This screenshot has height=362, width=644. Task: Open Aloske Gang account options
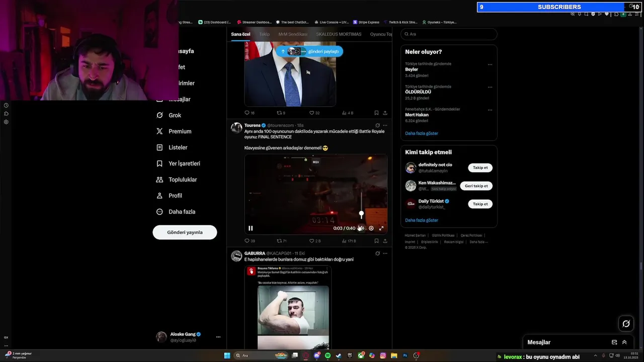(x=218, y=337)
